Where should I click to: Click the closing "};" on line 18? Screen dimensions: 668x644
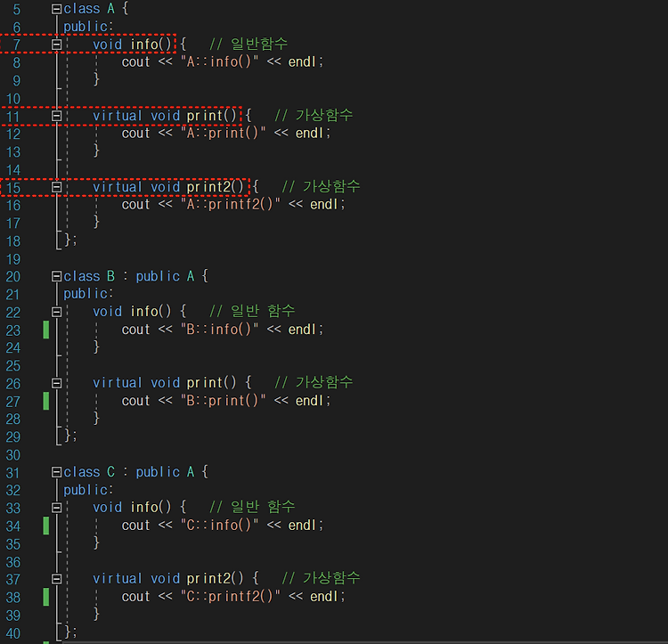coord(70,240)
